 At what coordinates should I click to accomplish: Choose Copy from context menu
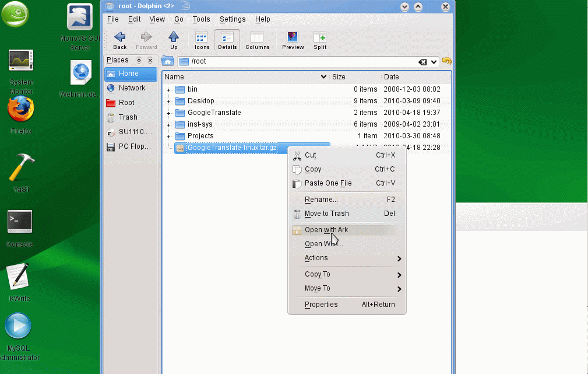point(347,169)
